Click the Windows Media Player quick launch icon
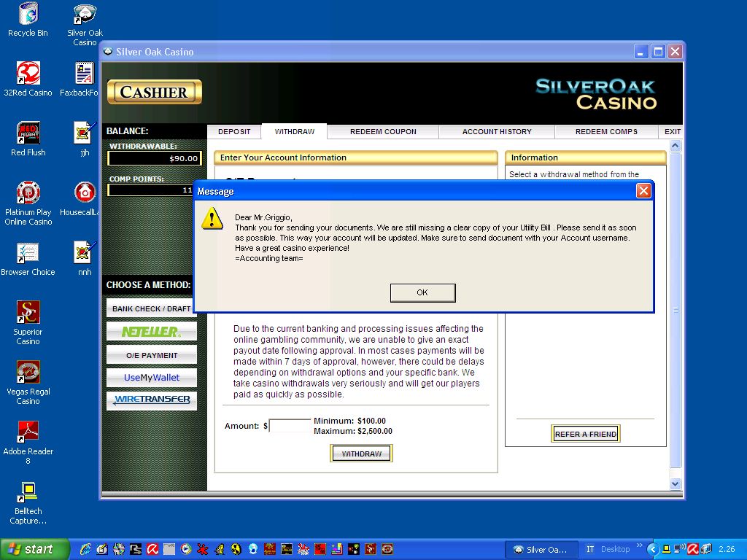747x560 pixels. click(186, 549)
